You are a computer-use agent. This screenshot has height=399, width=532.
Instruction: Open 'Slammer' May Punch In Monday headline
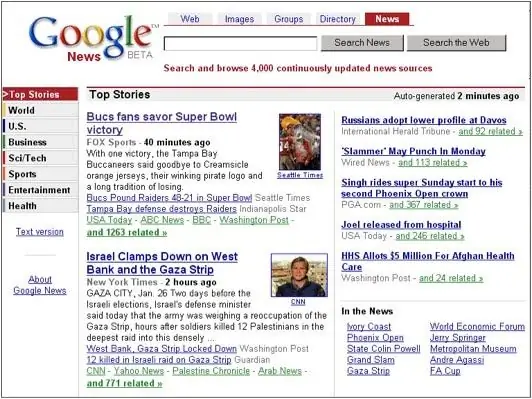(x=413, y=151)
